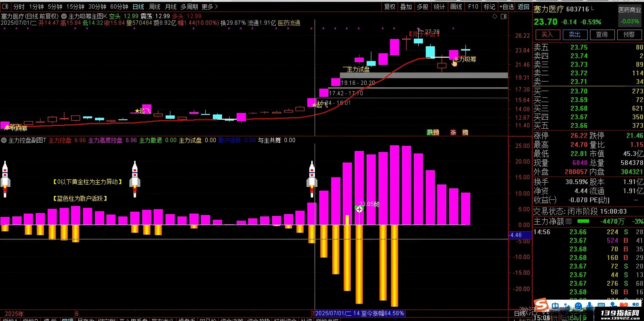
Task: Click the 涨 marker icon below chart
Action: click(x=453, y=132)
